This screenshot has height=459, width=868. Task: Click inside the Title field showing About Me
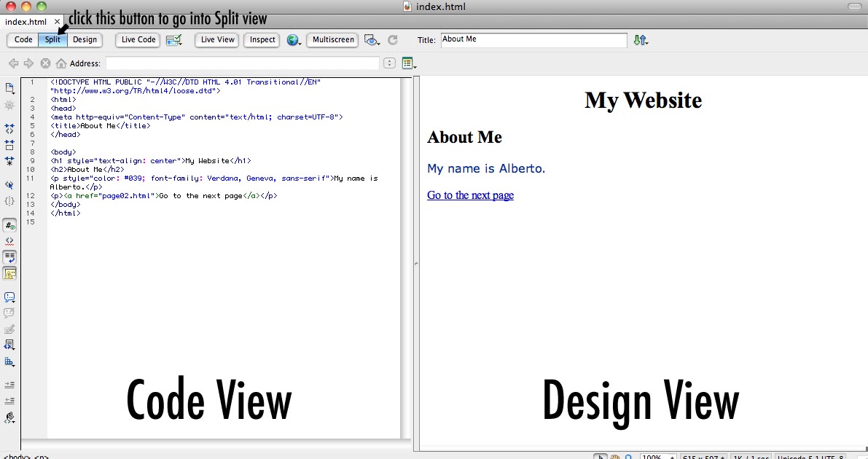pos(533,39)
